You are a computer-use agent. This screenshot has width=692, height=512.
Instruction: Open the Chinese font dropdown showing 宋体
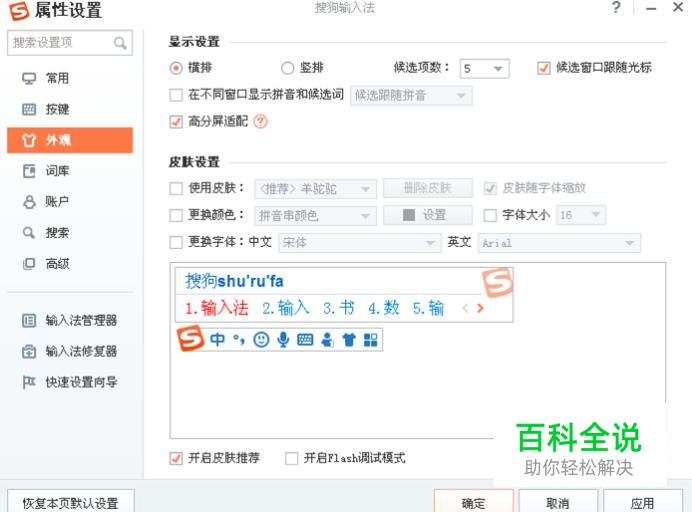[x=359, y=243]
